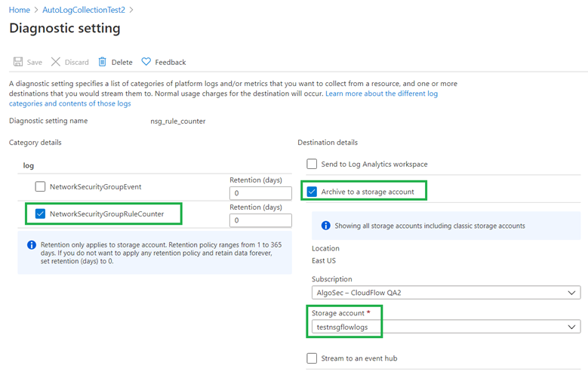The height and width of the screenshot is (378, 588).
Task: Click the info icon beside retention policy note
Action: point(32,245)
